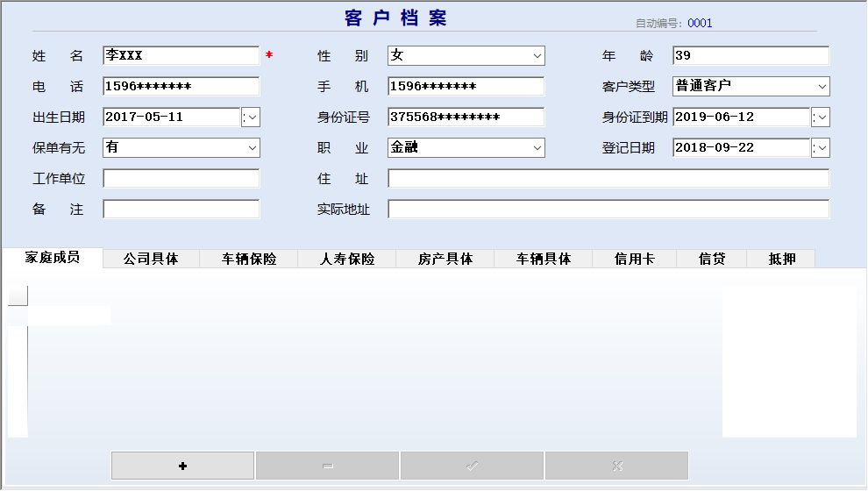
Task: Open the 客户类型 dropdown
Action: [x=822, y=86]
